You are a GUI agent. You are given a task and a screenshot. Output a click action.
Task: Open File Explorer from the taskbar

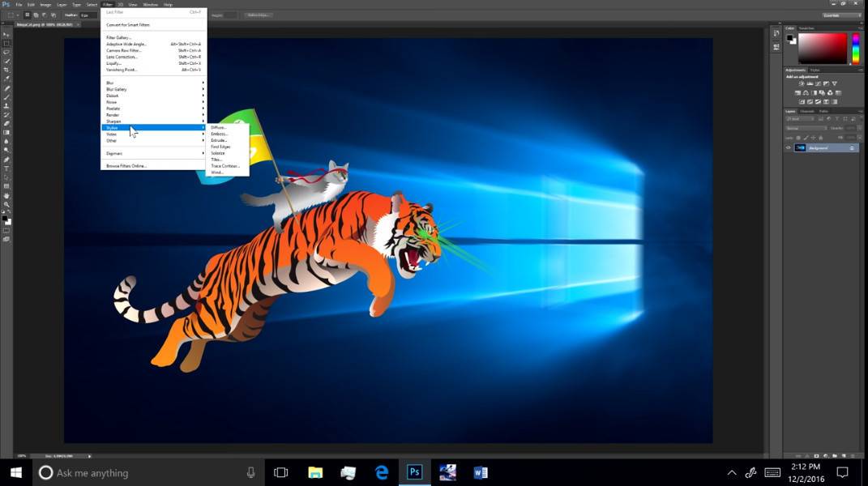tap(315, 472)
